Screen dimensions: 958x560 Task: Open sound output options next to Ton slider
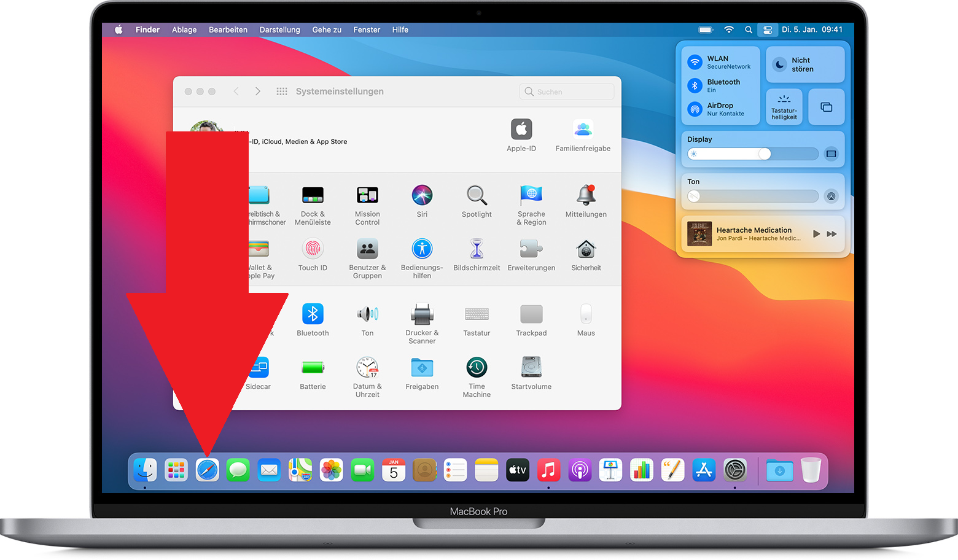[x=831, y=196]
